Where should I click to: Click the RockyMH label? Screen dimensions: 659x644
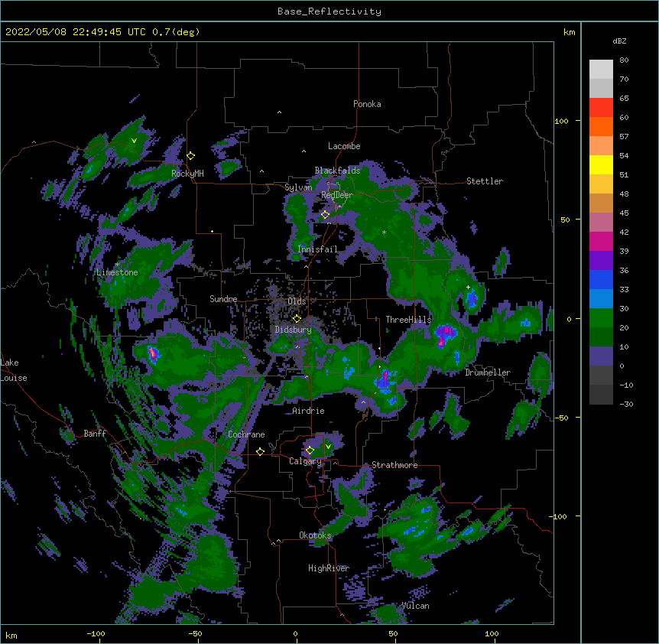(187, 174)
